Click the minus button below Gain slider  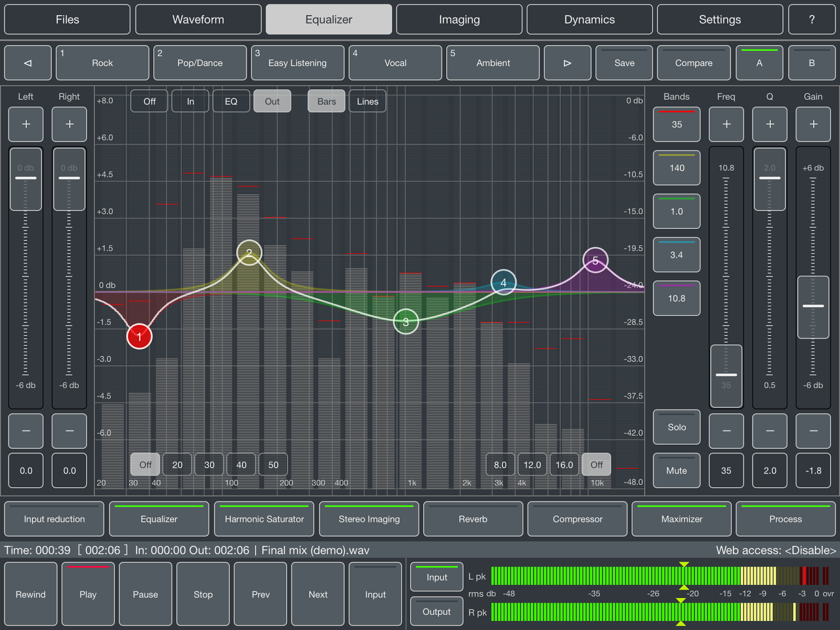click(x=813, y=431)
